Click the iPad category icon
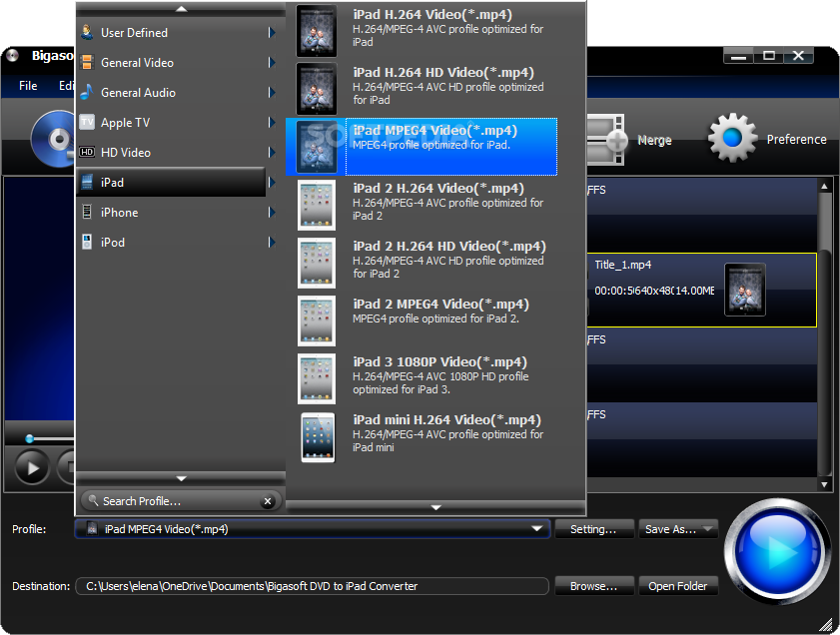This screenshot has height=635, width=840. 87,182
